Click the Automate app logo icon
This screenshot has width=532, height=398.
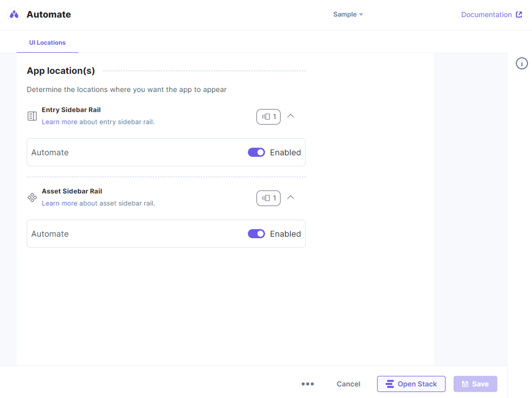pos(14,14)
